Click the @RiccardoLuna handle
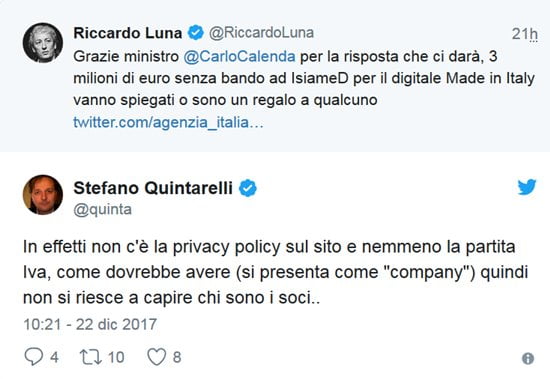This screenshot has height=379, width=550. tap(261, 33)
